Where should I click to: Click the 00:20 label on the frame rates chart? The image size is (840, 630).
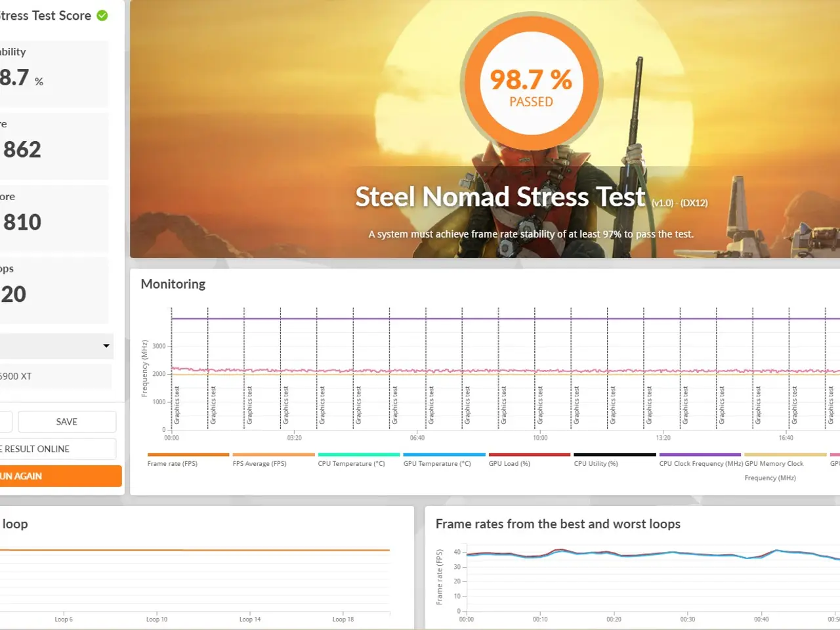pos(614,619)
